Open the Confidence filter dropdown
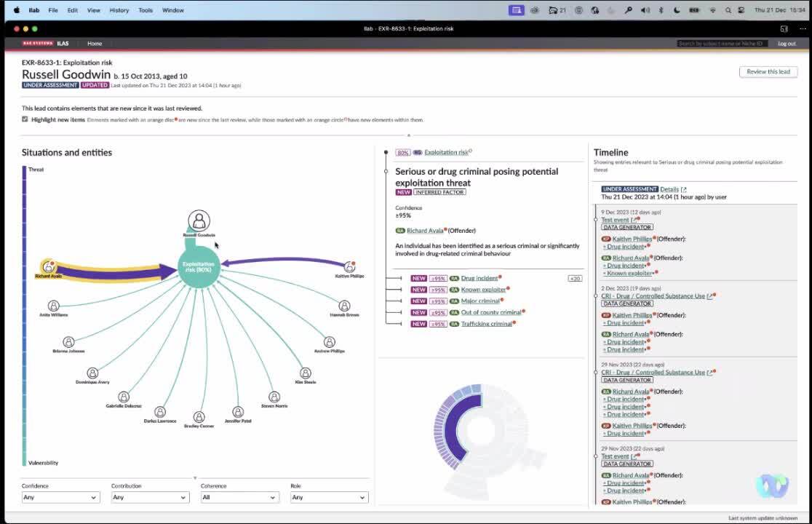The width and height of the screenshot is (812, 524). click(x=60, y=497)
